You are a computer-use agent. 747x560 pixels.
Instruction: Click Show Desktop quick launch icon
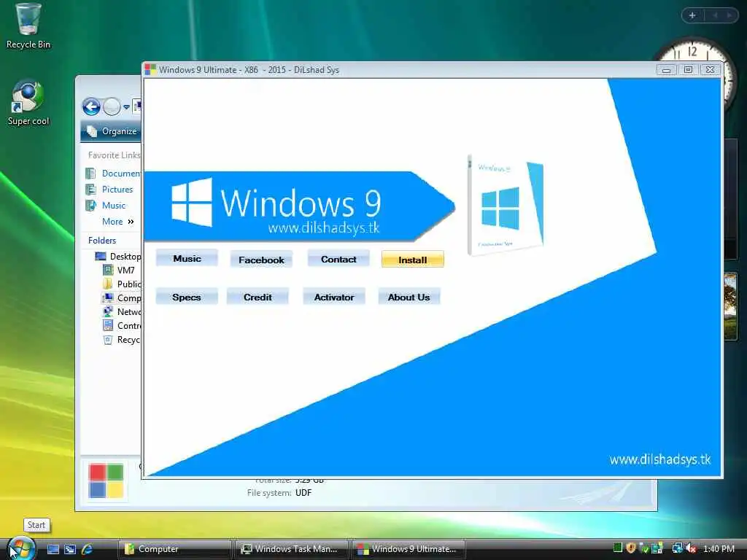53,549
